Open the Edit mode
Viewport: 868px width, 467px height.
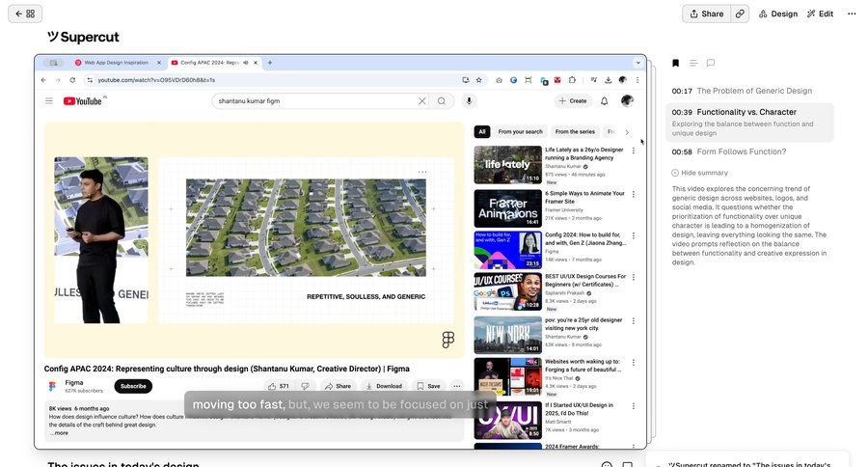(821, 14)
